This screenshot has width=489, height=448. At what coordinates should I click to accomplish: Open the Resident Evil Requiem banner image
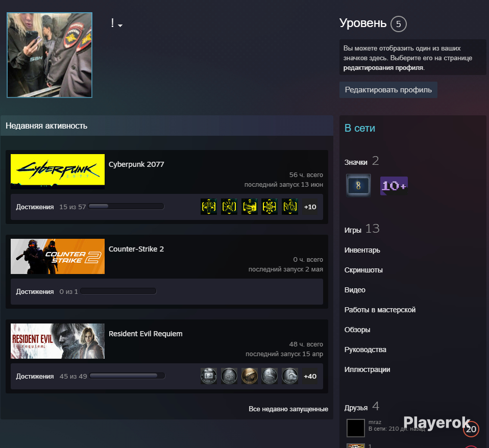pyautogui.click(x=58, y=341)
